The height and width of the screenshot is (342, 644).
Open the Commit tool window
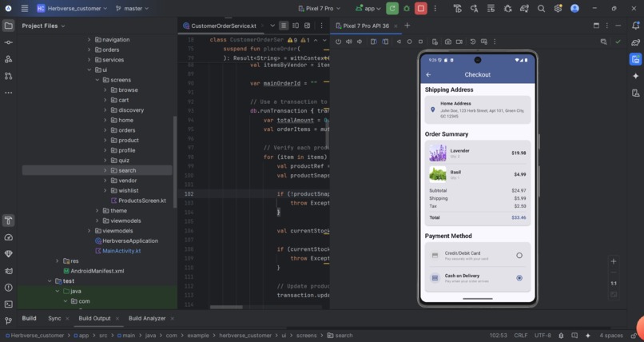pos(8,42)
